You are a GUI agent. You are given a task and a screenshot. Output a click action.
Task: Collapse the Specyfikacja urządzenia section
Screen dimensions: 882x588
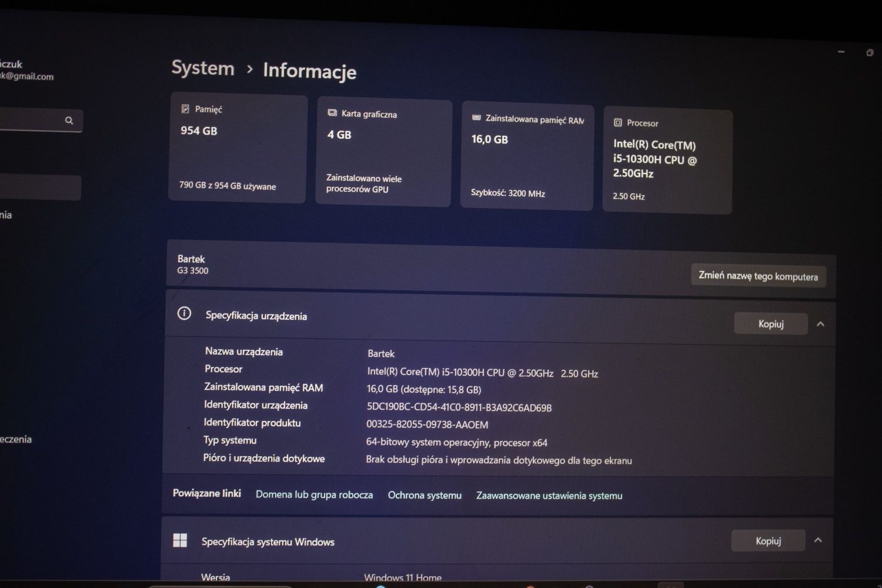(820, 325)
